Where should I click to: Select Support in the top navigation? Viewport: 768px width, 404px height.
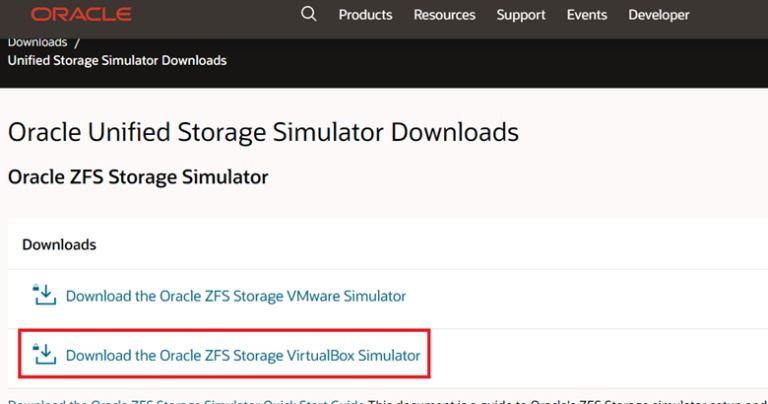[x=520, y=15]
